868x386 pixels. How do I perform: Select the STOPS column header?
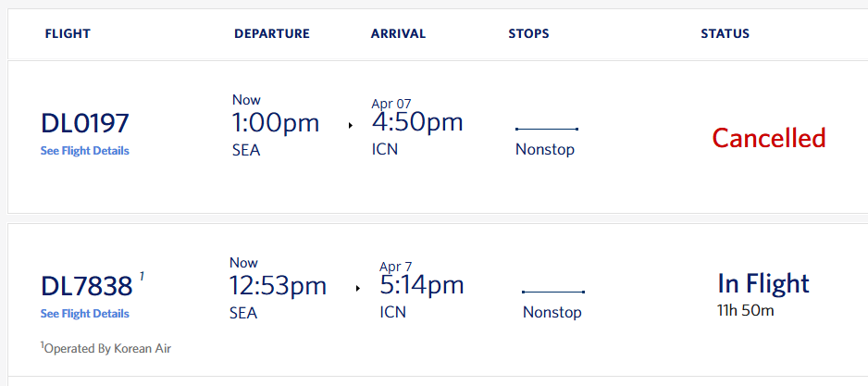tap(528, 34)
